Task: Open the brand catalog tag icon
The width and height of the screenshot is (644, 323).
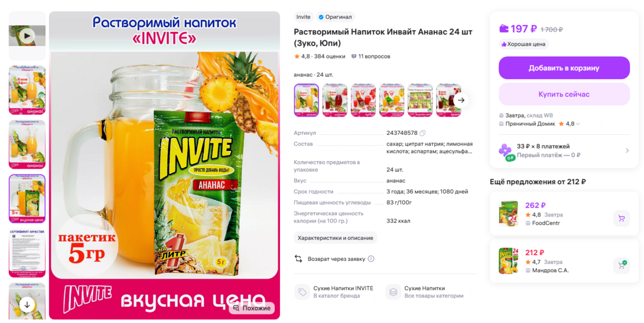Action: (303, 292)
